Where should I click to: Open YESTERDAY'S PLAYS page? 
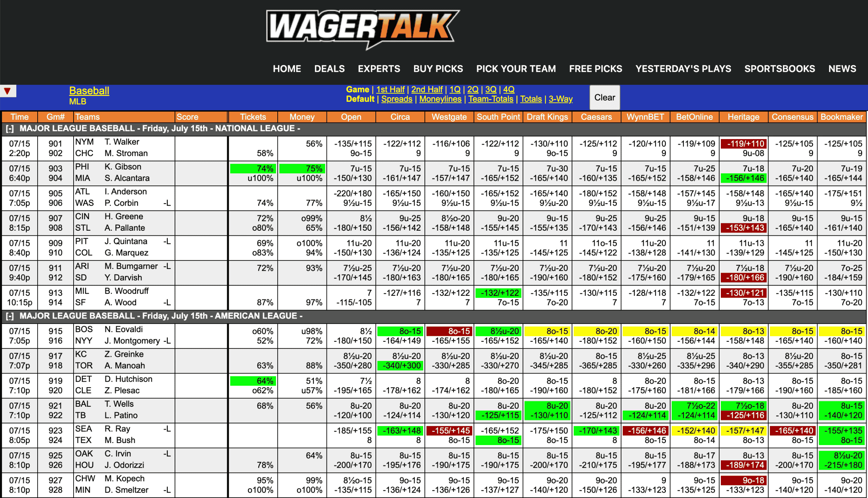[683, 69]
